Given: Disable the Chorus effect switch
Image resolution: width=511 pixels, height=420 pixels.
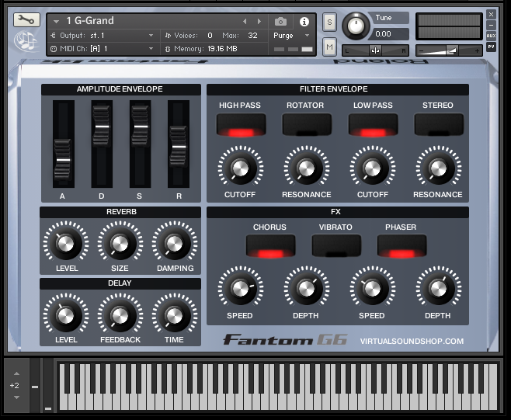Looking at the screenshot, I should (269, 246).
